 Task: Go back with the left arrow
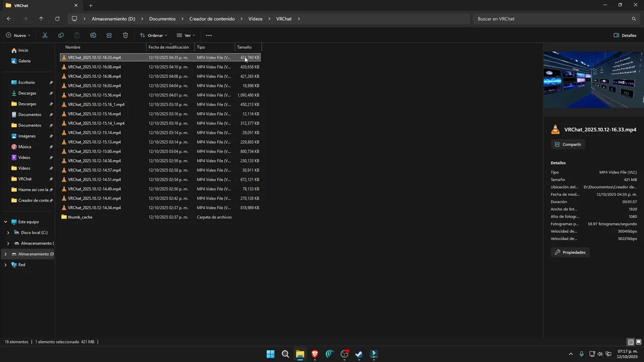pyautogui.click(x=9, y=19)
